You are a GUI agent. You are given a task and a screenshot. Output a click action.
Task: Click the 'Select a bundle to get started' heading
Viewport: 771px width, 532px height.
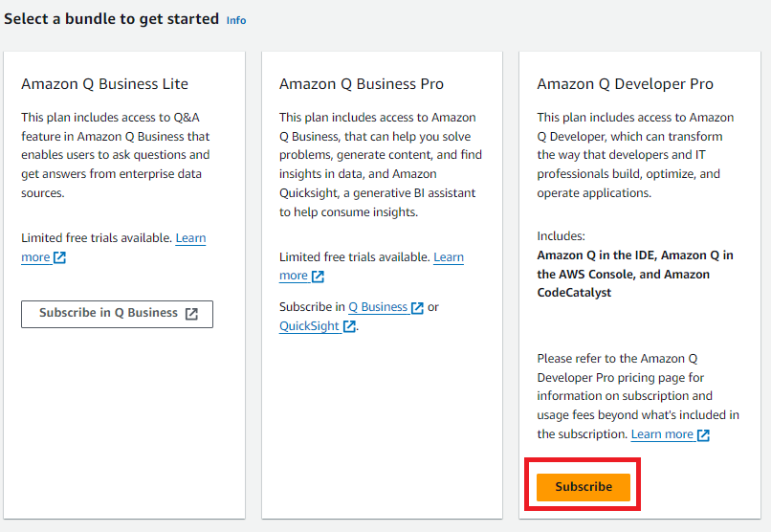point(111,18)
